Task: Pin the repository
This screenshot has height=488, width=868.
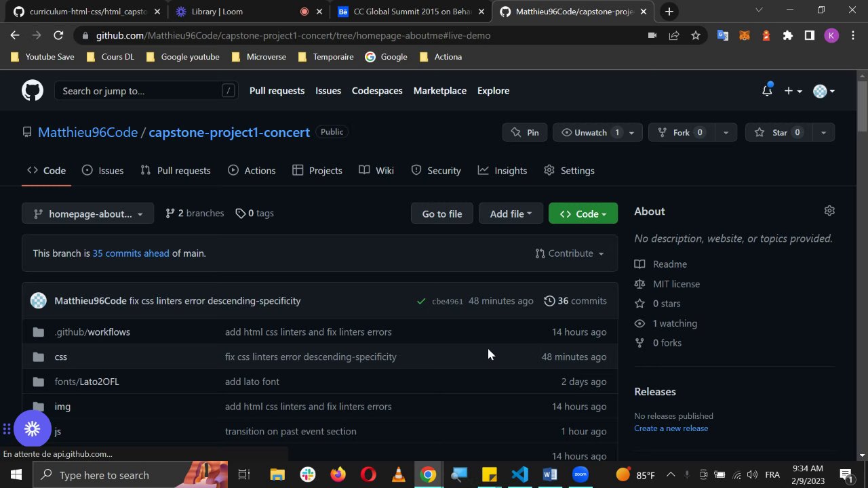Action: (x=525, y=132)
